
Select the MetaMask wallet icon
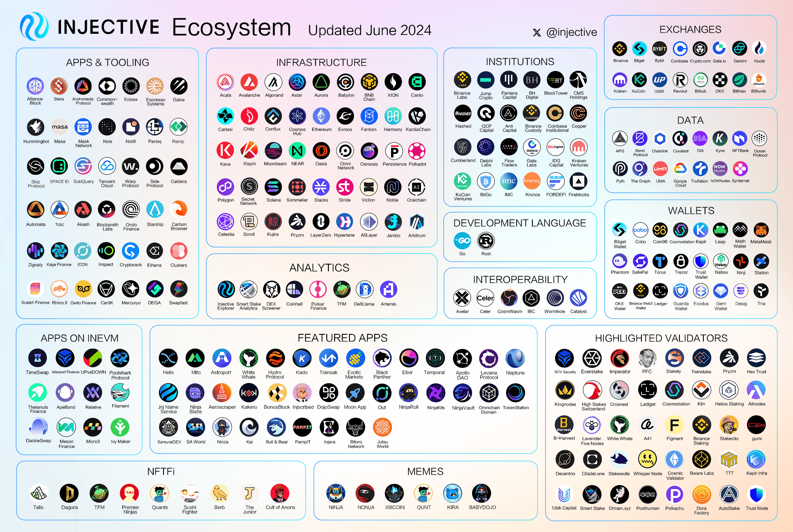click(761, 230)
